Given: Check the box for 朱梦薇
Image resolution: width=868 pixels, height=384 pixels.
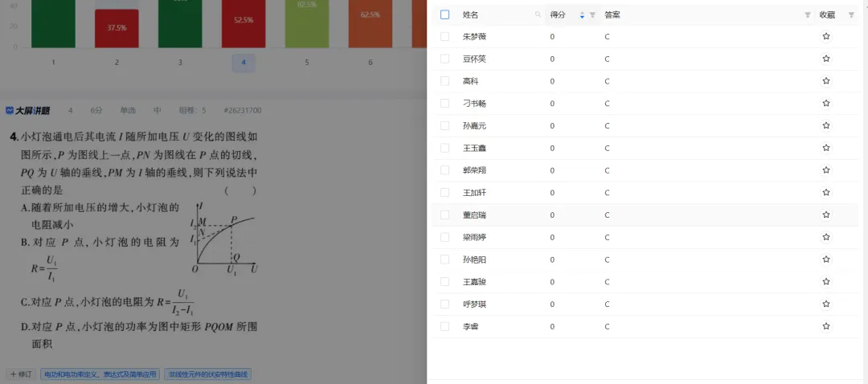Looking at the screenshot, I should click(x=445, y=36).
